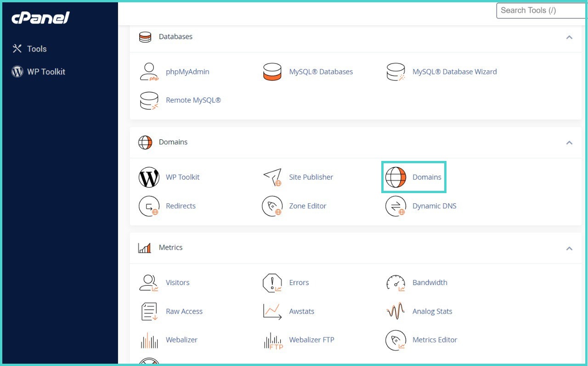
Task: Open the Visitors link
Action: (178, 282)
